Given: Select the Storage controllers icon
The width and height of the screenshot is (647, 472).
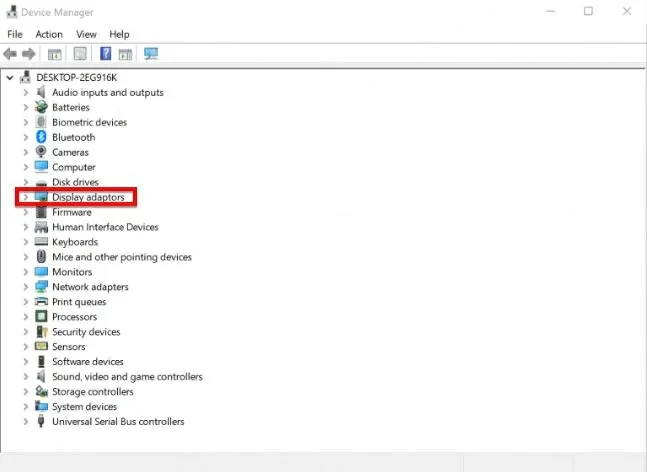Looking at the screenshot, I should (x=41, y=391).
